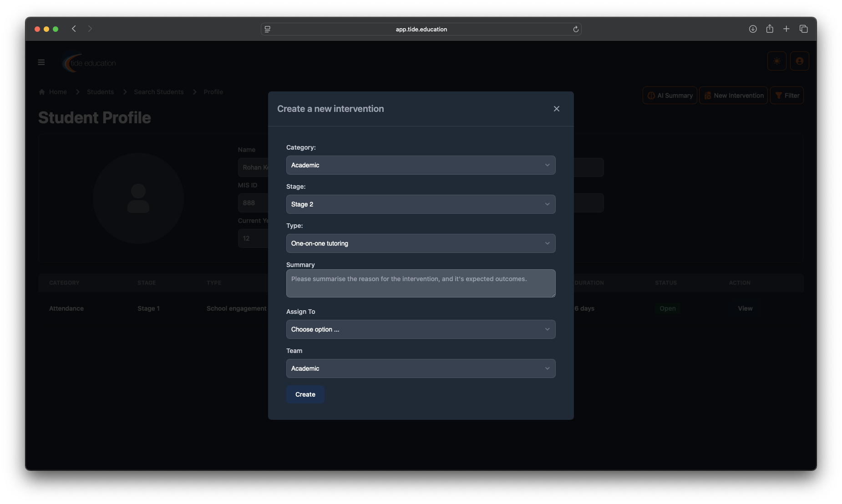Open the Assign To dropdown
The height and width of the screenshot is (504, 842).
pyautogui.click(x=420, y=329)
